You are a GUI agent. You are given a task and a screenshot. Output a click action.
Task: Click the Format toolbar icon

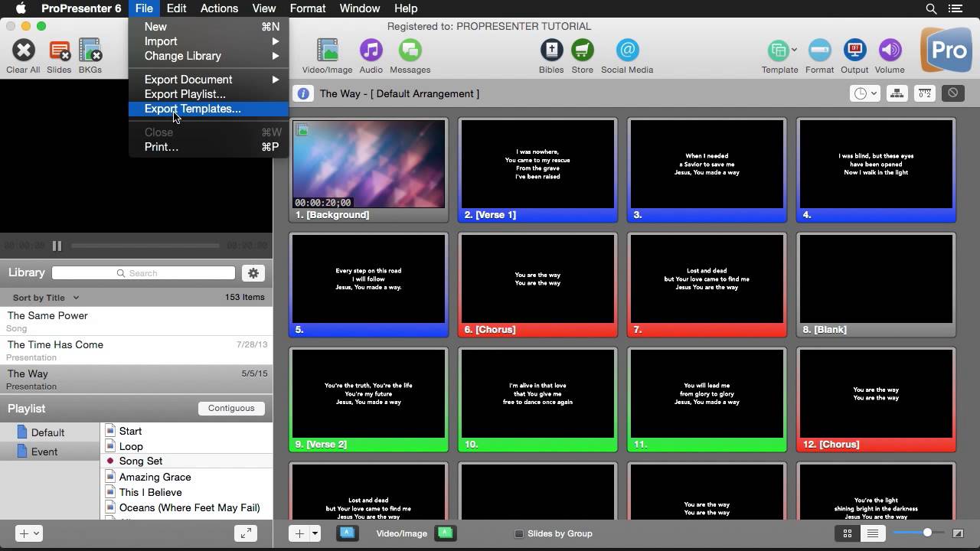[819, 51]
